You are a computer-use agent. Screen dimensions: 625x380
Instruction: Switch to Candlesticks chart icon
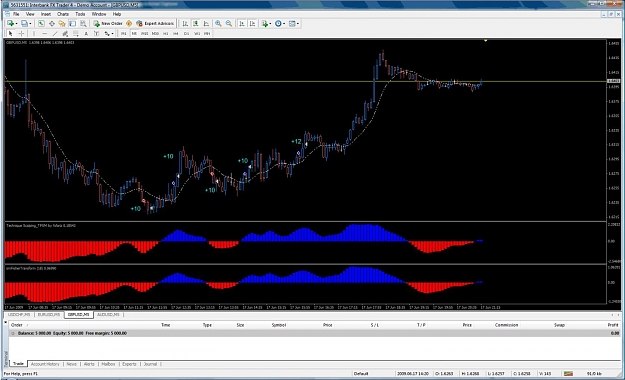click(196, 24)
